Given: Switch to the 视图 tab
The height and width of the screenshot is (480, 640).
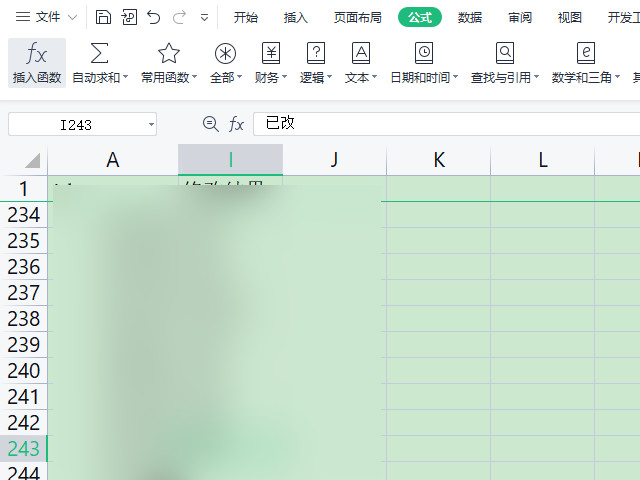Looking at the screenshot, I should pyautogui.click(x=569, y=18).
